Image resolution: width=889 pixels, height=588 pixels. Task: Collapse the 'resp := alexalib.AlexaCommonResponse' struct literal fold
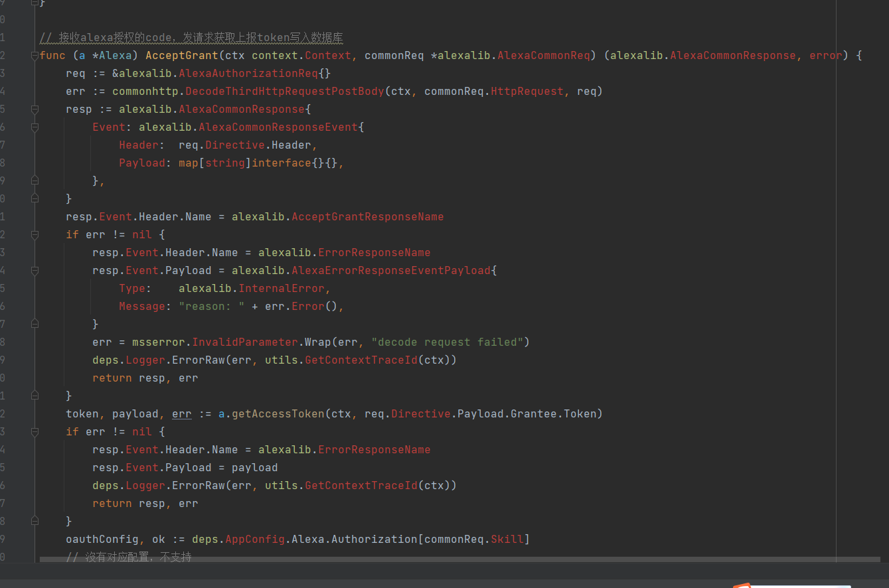point(35,110)
